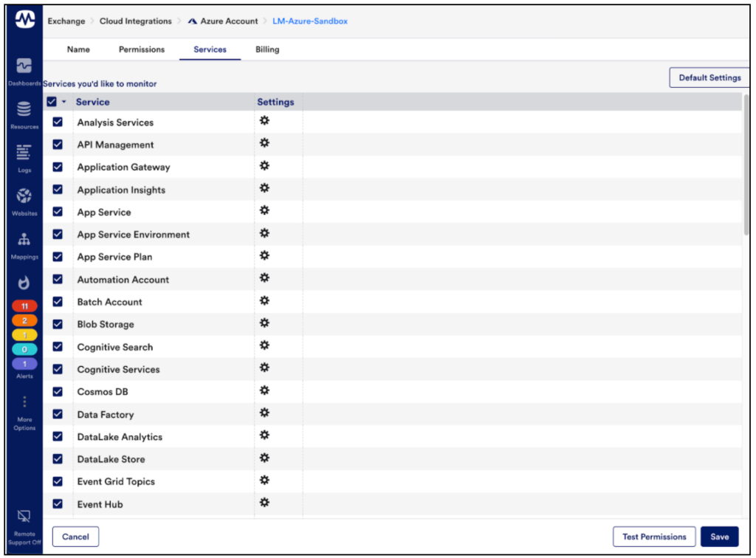Uncheck the Cognitive Services checkbox

tap(58, 369)
